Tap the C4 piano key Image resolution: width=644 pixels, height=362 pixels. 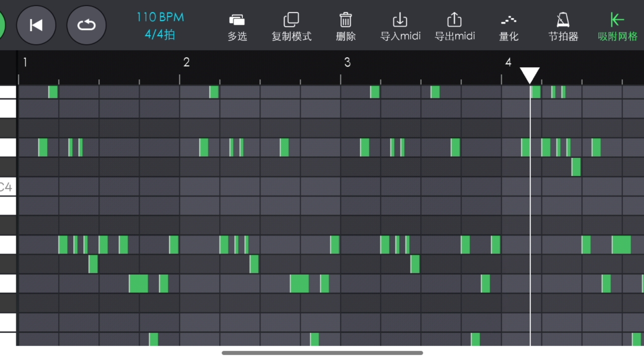pyautogui.click(x=8, y=186)
